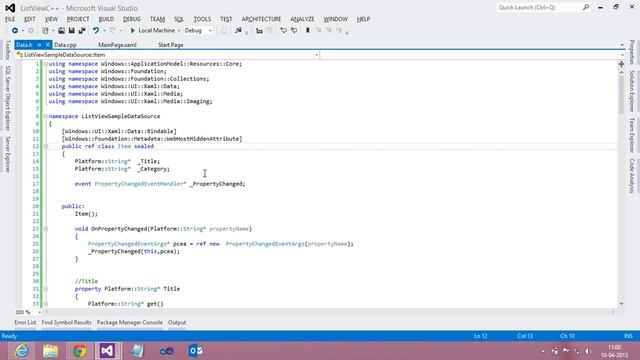Open Outlook from the taskbar
This screenshot has height=360, width=640.
click(196, 351)
